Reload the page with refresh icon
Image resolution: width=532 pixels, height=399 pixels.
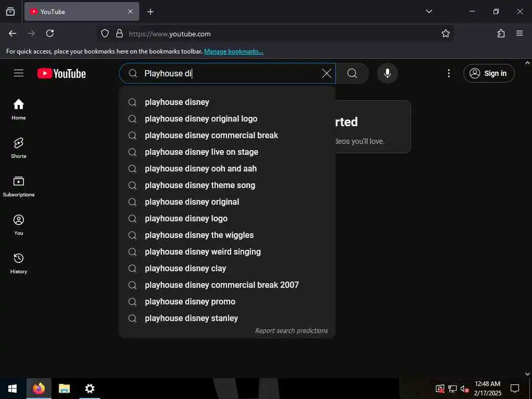click(50, 34)
